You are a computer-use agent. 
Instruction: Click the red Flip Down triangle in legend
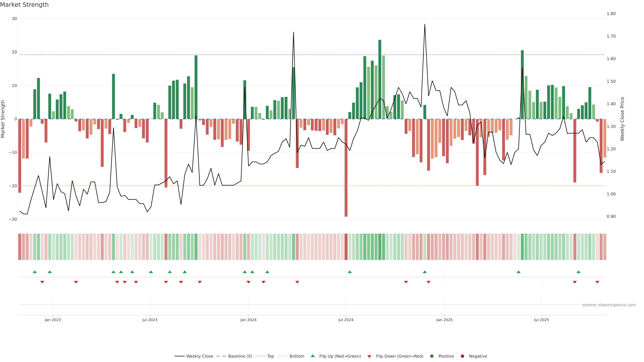click(x=369, y=356)
